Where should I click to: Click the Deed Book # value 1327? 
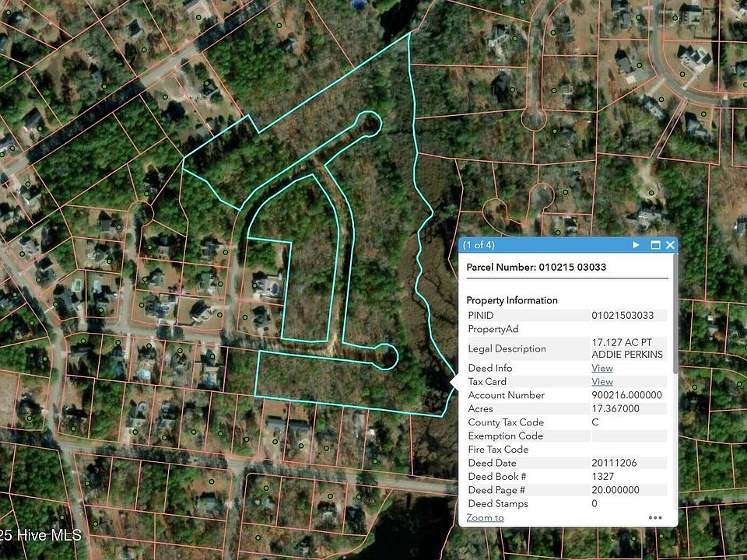tap(603, 477)
